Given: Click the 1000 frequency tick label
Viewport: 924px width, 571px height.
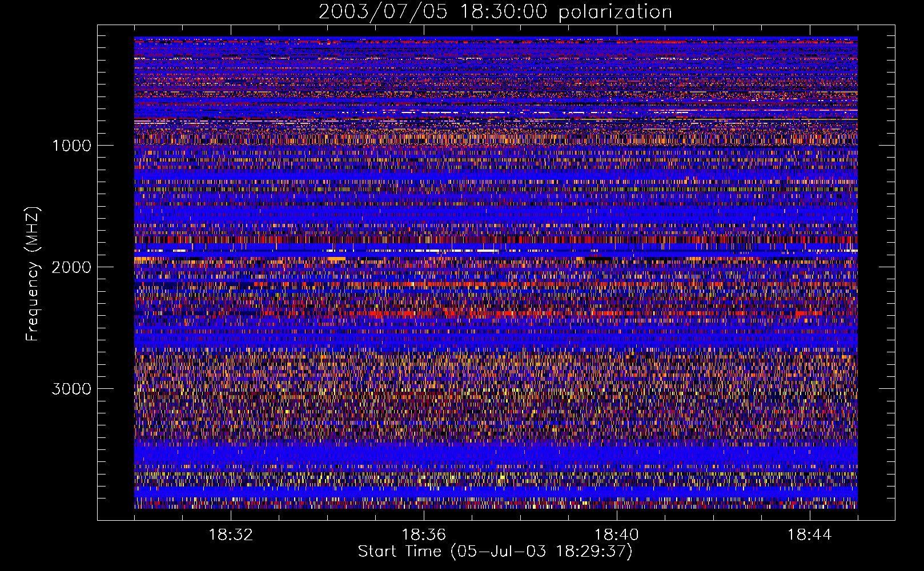Looking at the screenshot, I should tap(71, 146).
